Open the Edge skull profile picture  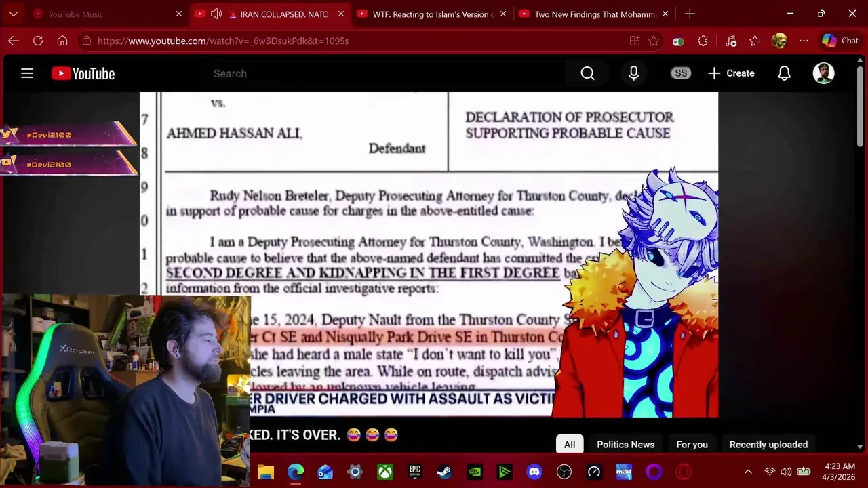779,41
